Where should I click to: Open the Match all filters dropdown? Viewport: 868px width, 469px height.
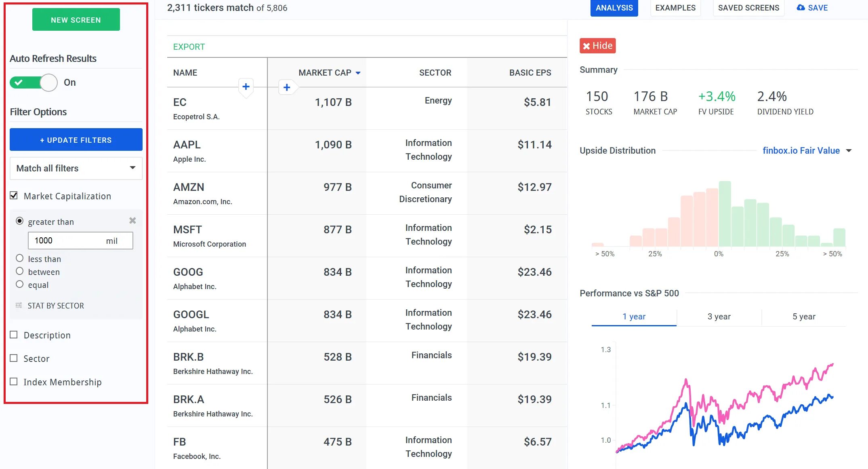tap(76, 168)
